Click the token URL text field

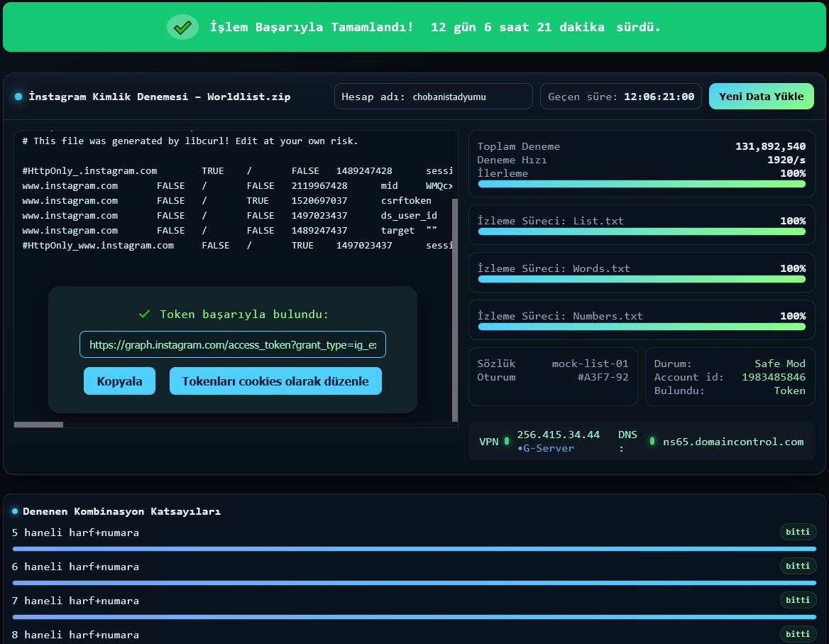(x=233, y=344)
